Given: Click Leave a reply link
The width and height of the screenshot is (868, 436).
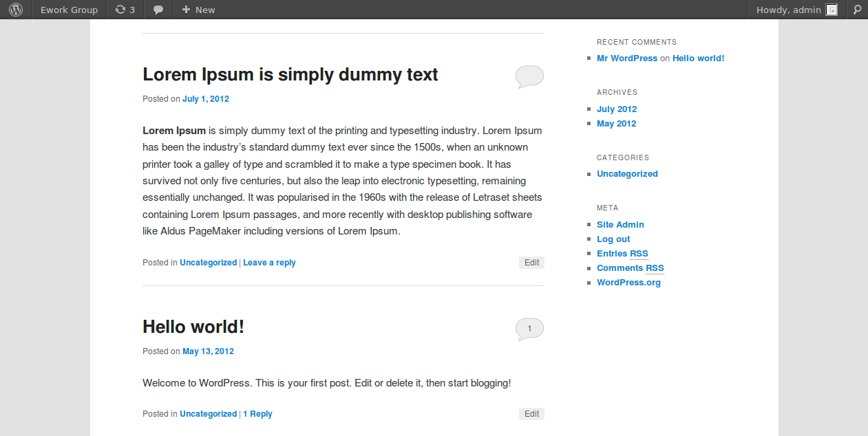Looking at the screenshot, I should coord(269,263).
